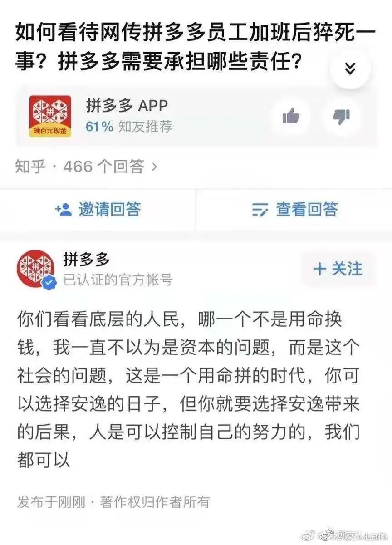Image resolution: width=392 pixels, height=545 pixels.
Task: Tap the 61% 知友推荐 rating text
Action: pyautogui.click(x=129, y=127)
